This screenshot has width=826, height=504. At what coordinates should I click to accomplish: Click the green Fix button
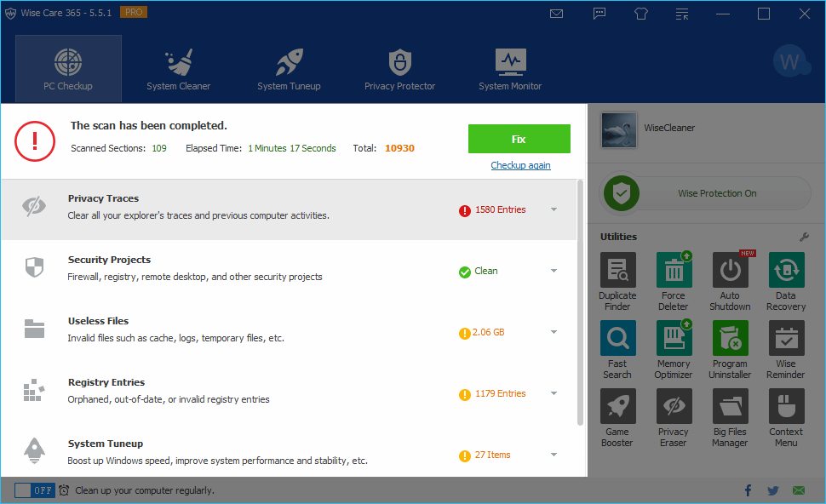tap(519, 139)
